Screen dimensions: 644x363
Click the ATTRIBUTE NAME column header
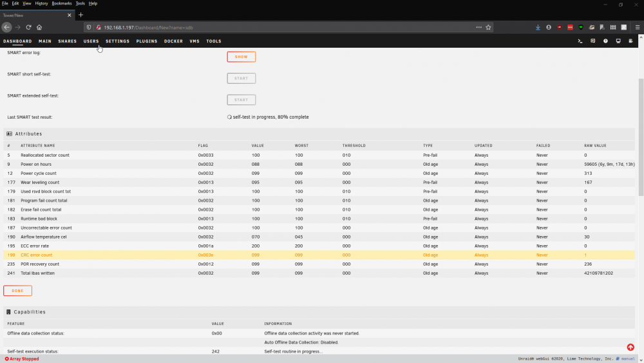38,146
